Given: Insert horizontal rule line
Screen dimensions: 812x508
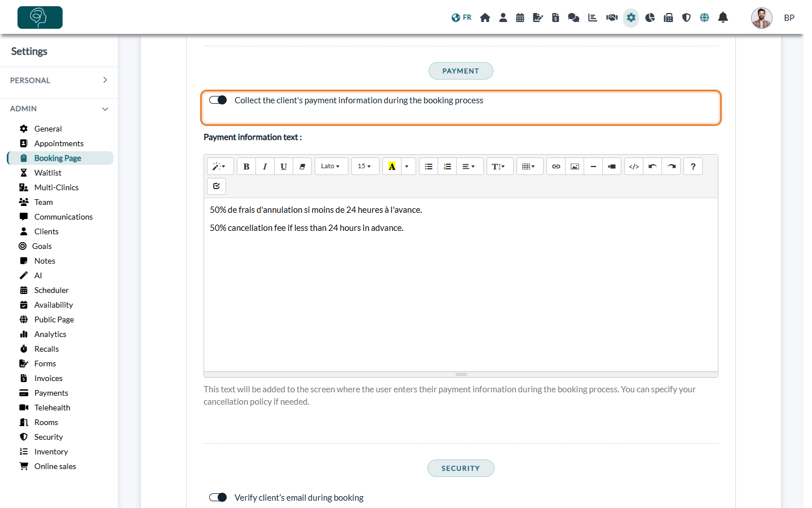Looking at the screenshot, I should coord(593,167).
